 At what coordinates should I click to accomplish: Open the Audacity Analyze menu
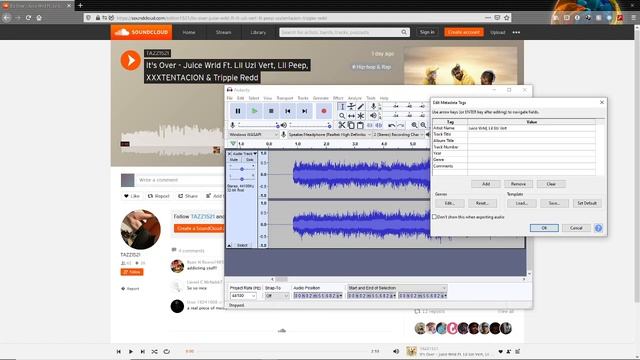[x=355, y=98]
